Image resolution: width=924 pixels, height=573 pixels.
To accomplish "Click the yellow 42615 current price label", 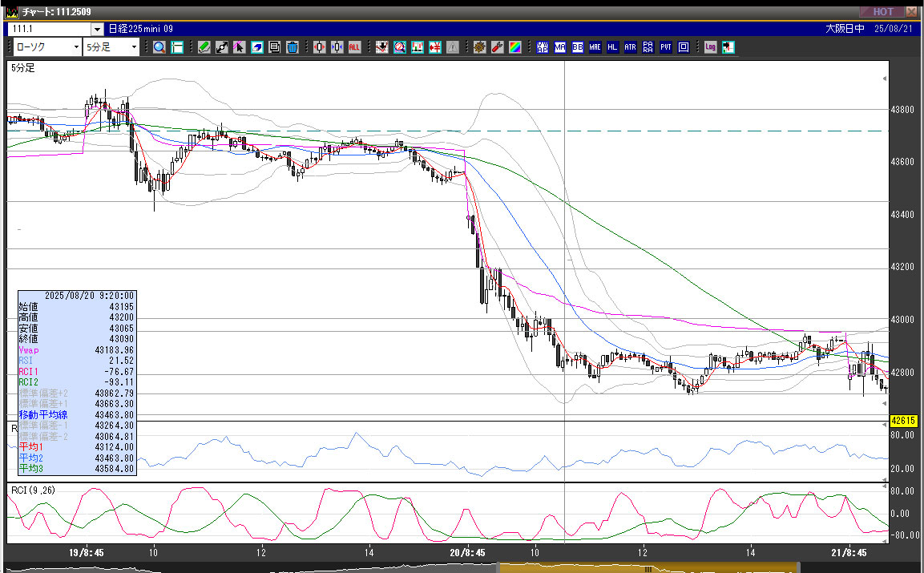I will 903,421.
